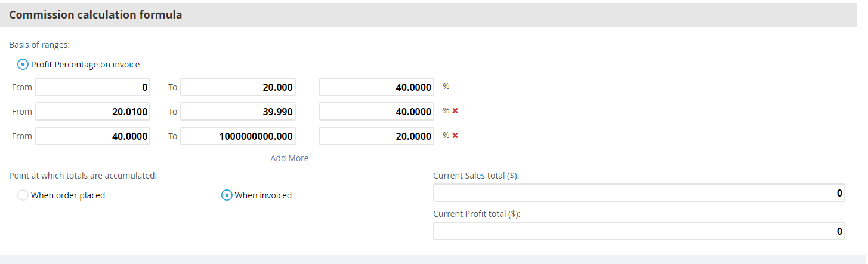
Task: Choose When order placed option
Action: [x=23, y=195]
